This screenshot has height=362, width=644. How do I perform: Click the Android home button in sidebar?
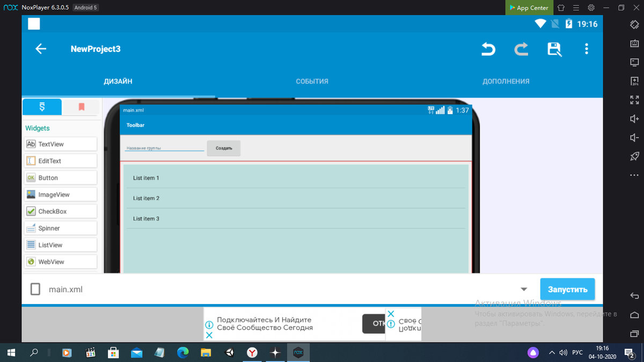coord(634,314)
